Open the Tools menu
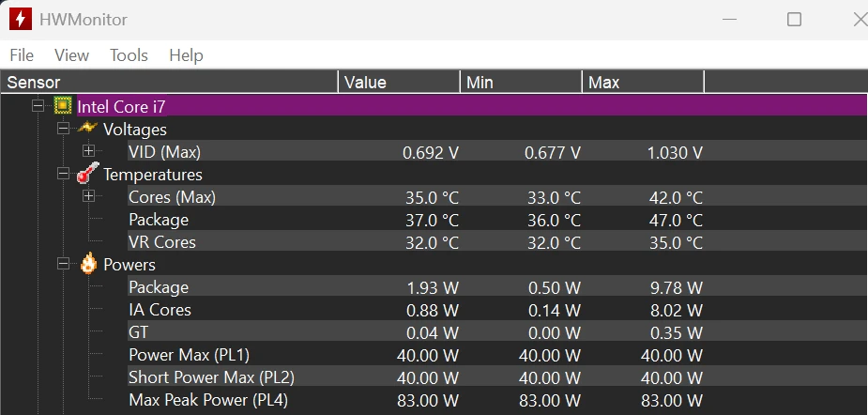 [129, 55]
